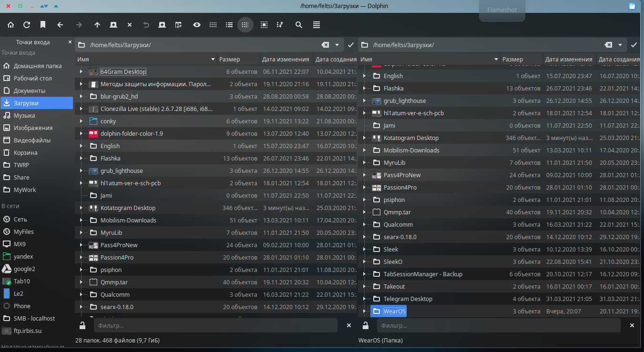Expand English folder in right pane
The image size is (644, 352).
364,76
